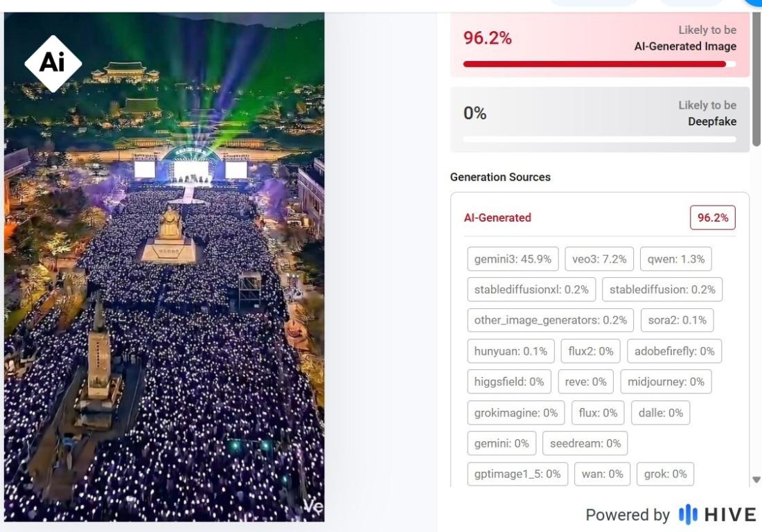762x532 pixels.
Task: Click the stablediffusionxl: 0.2% tag
Action: (x=531, y=290)
